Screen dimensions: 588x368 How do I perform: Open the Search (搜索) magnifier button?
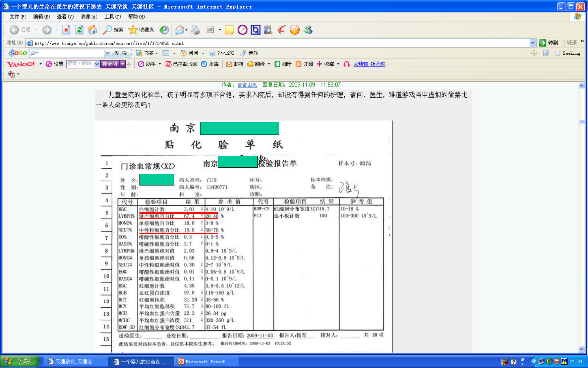coord(113,30)
